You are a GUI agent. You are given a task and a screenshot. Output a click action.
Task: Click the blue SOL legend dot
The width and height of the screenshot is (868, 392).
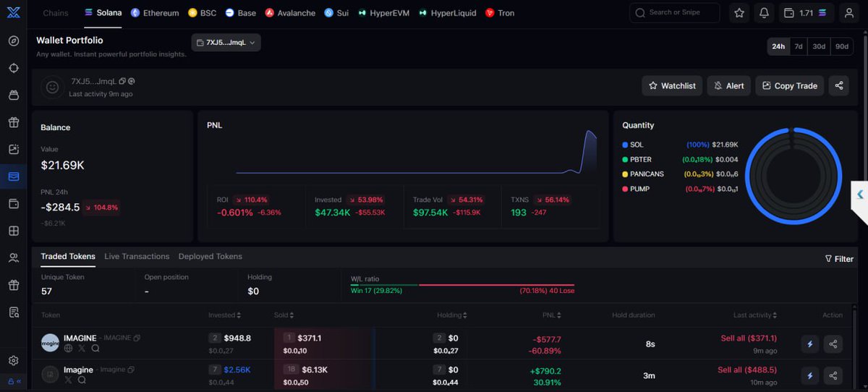coord(625,145)
